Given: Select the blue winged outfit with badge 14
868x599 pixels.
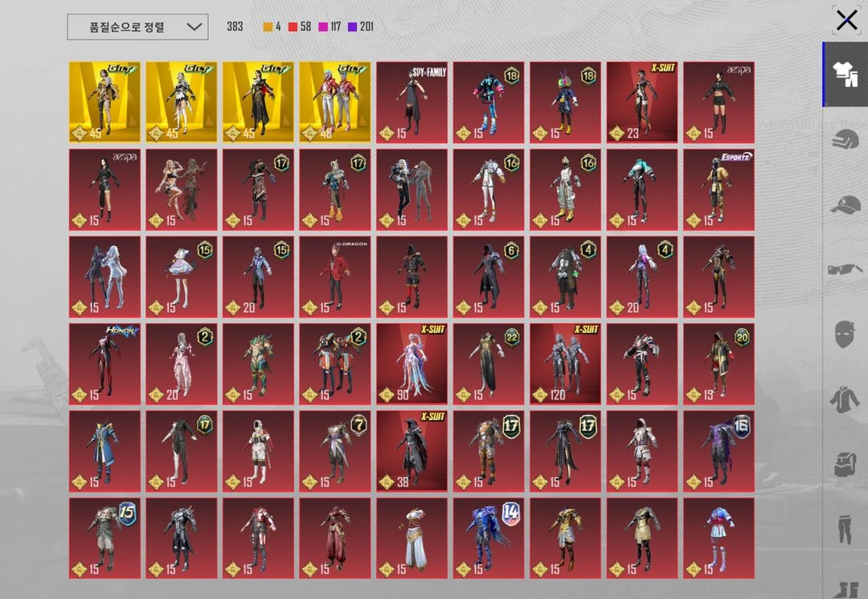Looking at the screenshot, I should click(489, 539).
